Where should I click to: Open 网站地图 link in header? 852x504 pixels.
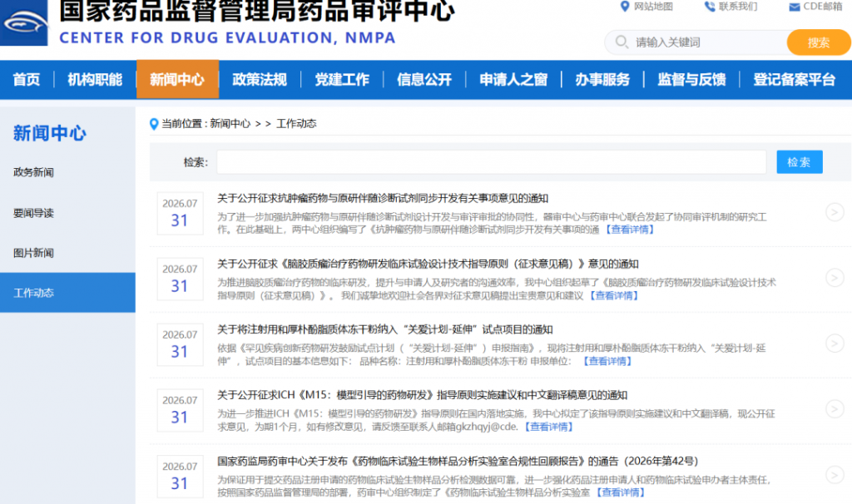[653, 7]
